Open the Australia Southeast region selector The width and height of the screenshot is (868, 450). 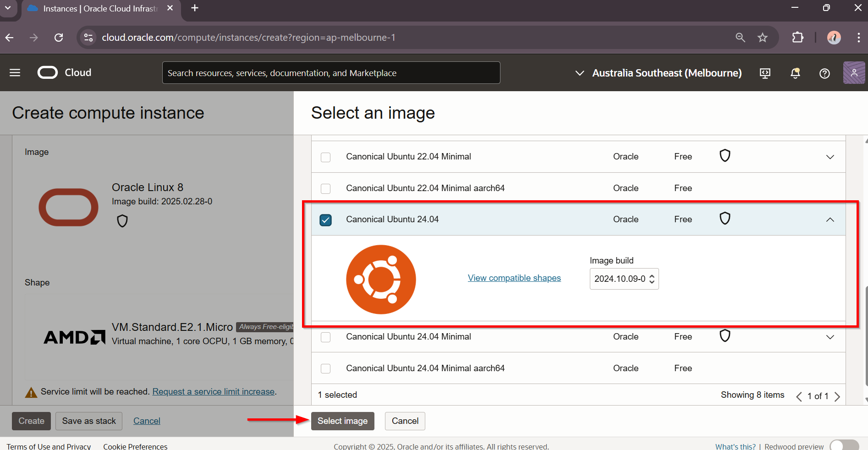coord(658,73)
